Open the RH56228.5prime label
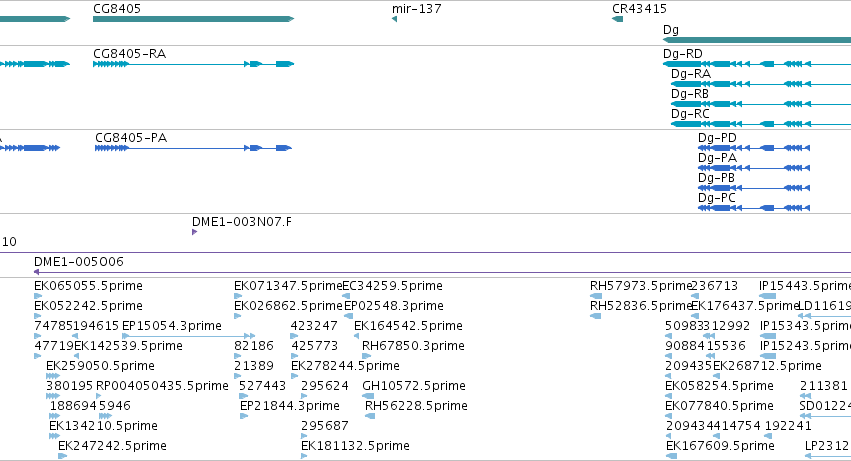This screenshot has height=461, width=851. pyautogui.click(x=416, y=406)
